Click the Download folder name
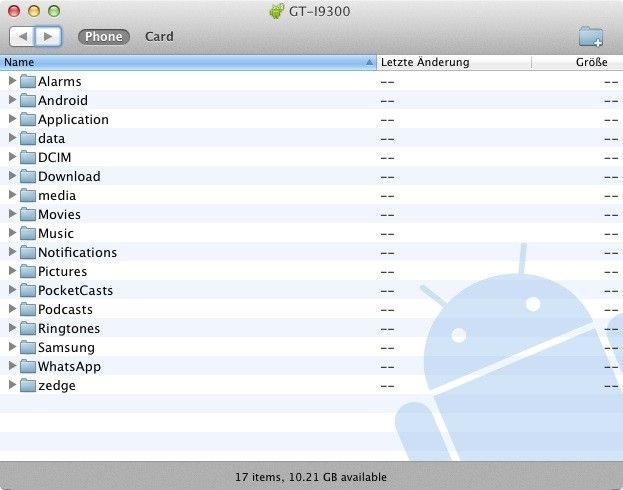This screenshot has width=623, height=490. (x=69, y=176)
